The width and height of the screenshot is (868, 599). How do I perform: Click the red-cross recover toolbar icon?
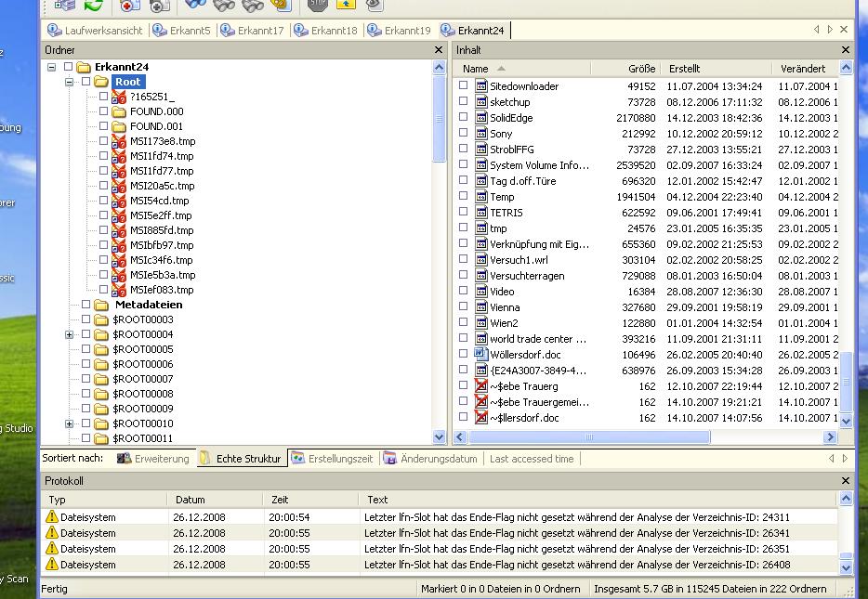[x=129, y=6]
